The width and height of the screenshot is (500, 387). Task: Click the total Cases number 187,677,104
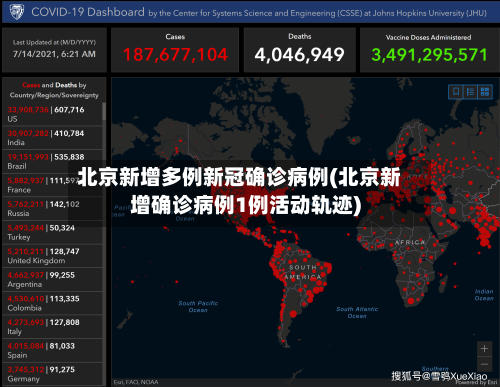point(175,55)
